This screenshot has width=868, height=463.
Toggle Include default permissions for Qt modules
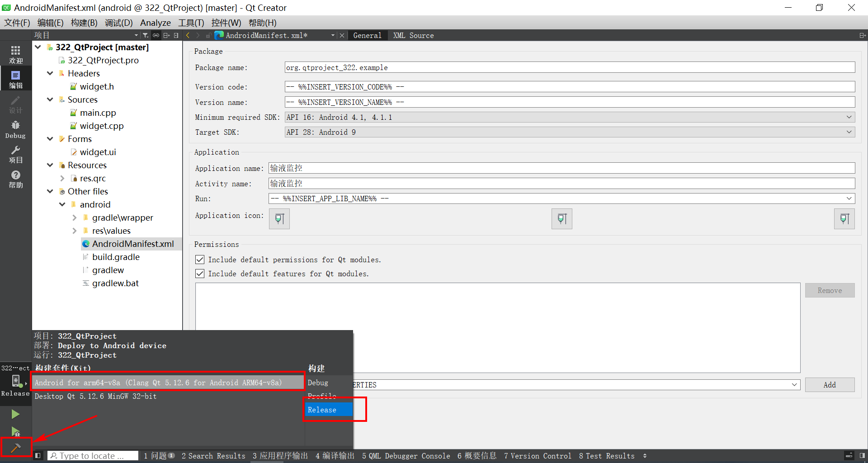point(200,260)
